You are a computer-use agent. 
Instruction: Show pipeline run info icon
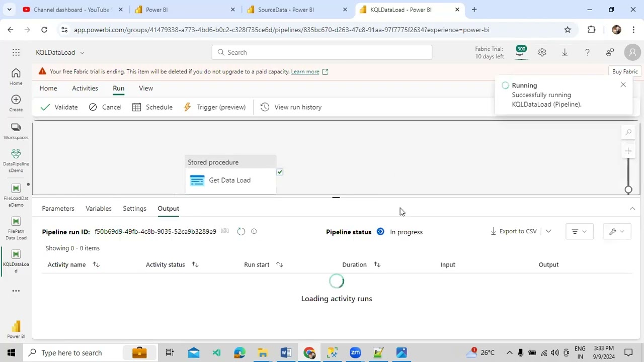coord(254,231)
